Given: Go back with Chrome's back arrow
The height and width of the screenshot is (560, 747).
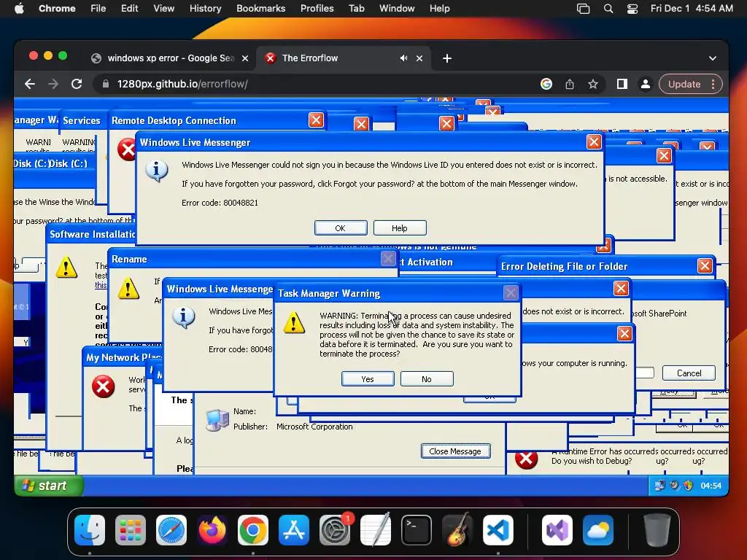Looking at the screenshot, I should pyautogui.click(x=30, y=84).
